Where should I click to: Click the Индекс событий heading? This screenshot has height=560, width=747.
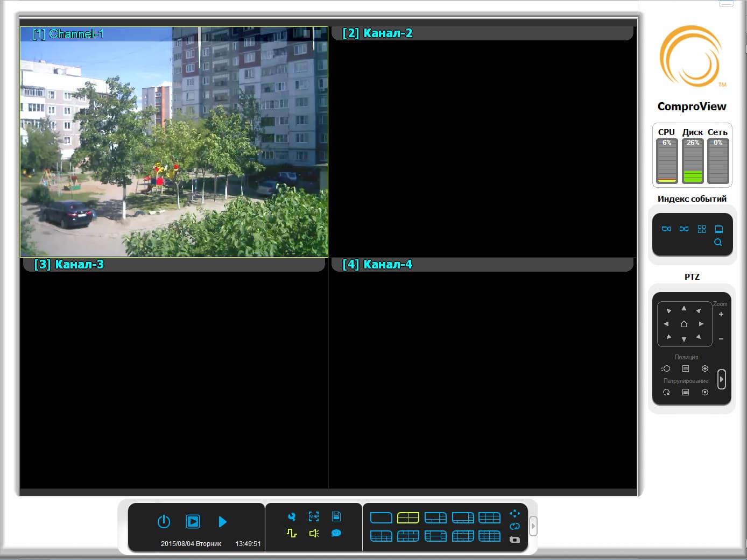[x=692, y=199]
